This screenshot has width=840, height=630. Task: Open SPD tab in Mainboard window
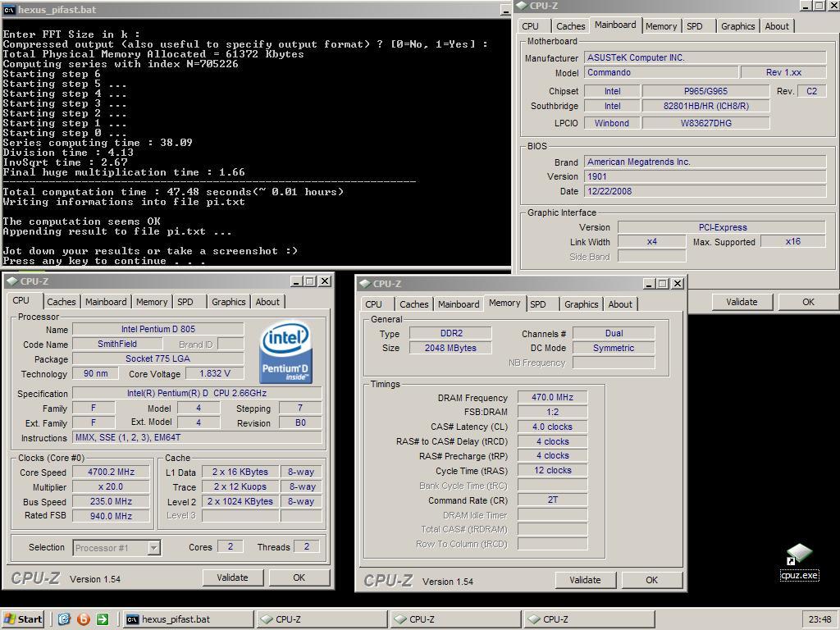(x=694, y=26)
